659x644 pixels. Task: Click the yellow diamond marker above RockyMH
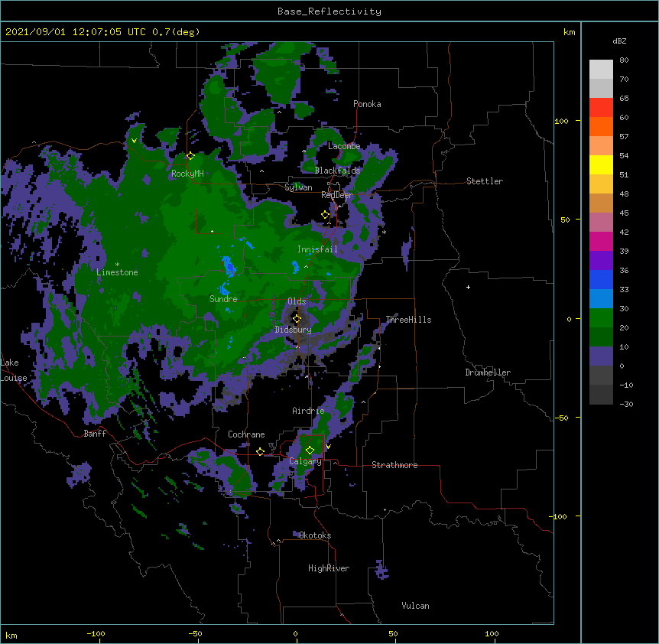[x=190, y=155]
